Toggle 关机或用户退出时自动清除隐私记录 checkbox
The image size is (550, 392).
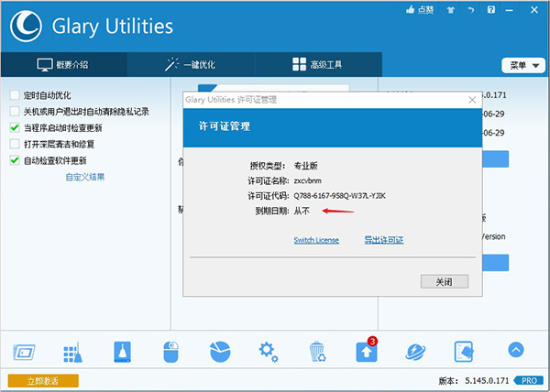tap(15, 112)
